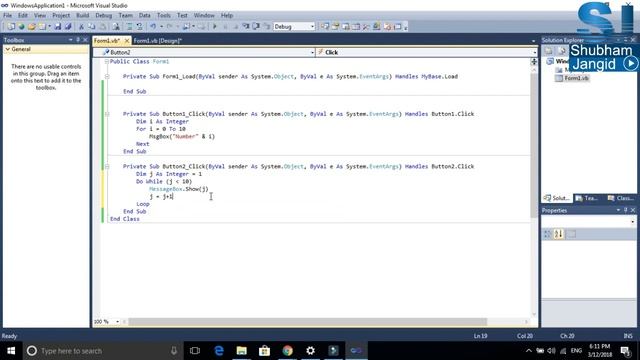Click the Step Into debug icon
This screenshot has height=360, width=640.
[246, 27]
